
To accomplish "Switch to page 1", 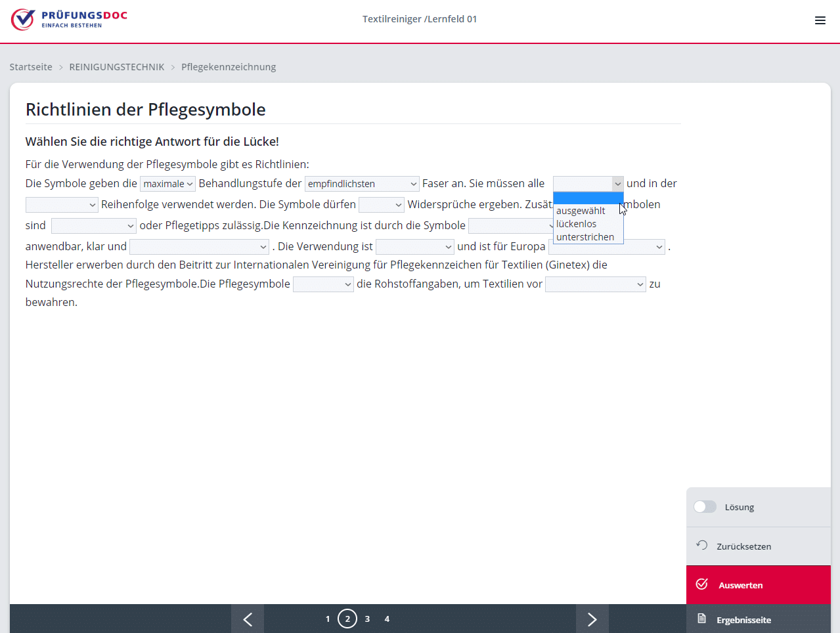I will [x=328, y=619].
